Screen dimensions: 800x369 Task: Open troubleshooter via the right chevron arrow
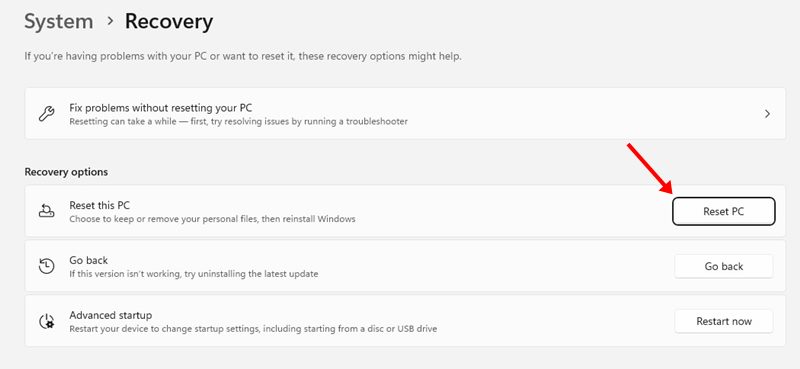click(x=767, y=114)
